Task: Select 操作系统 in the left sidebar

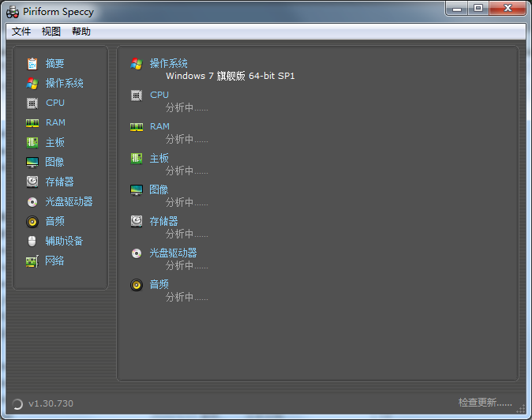Action: (x=64, y=83)
